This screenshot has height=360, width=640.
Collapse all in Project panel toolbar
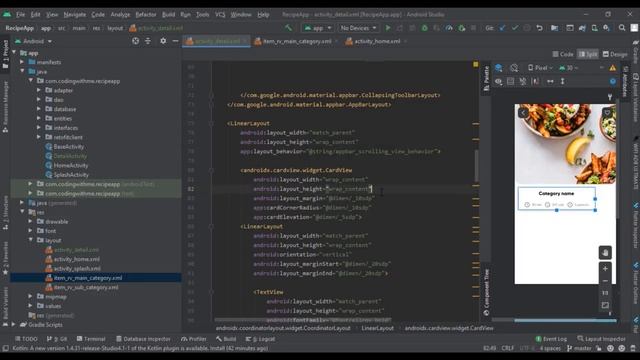coord(148,41)
